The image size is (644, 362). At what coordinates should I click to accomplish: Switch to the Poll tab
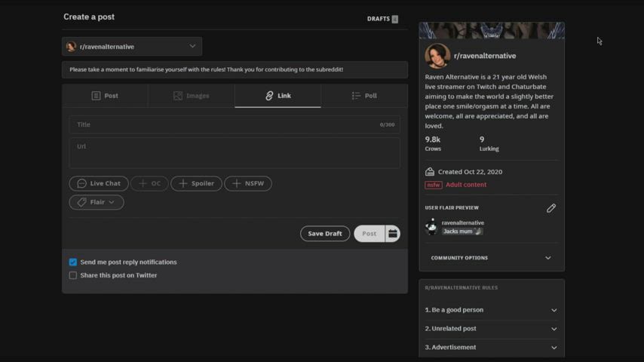click(x=365, y=96)
